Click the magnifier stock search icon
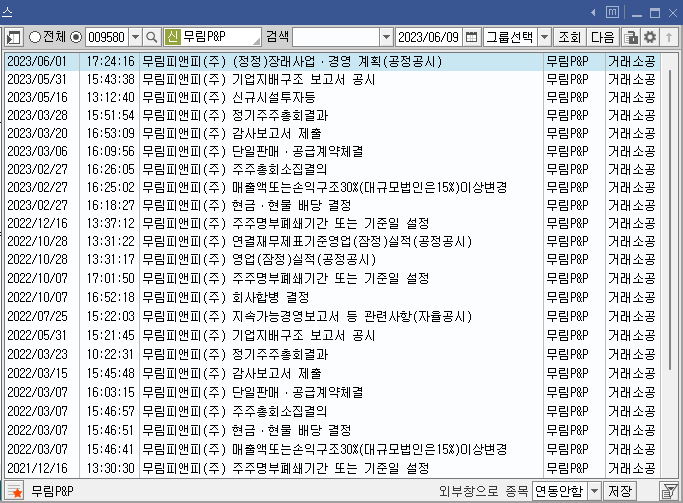The image size is (683, 503). point(152,37)
